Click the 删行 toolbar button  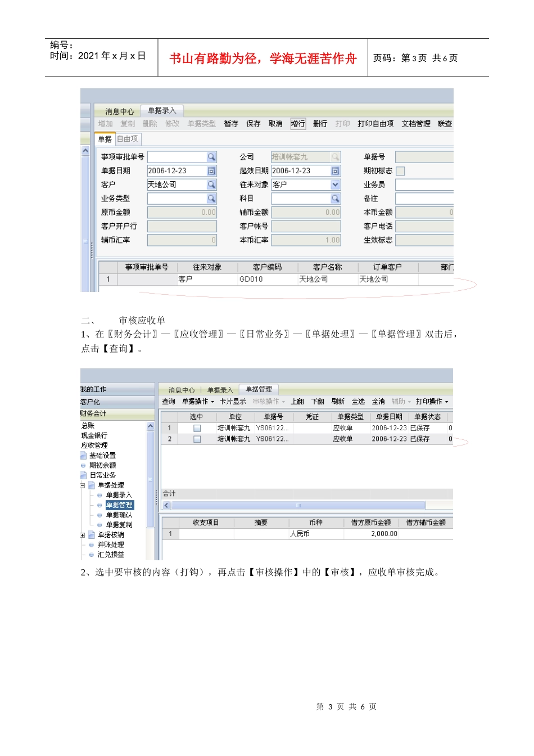(320, 124)
